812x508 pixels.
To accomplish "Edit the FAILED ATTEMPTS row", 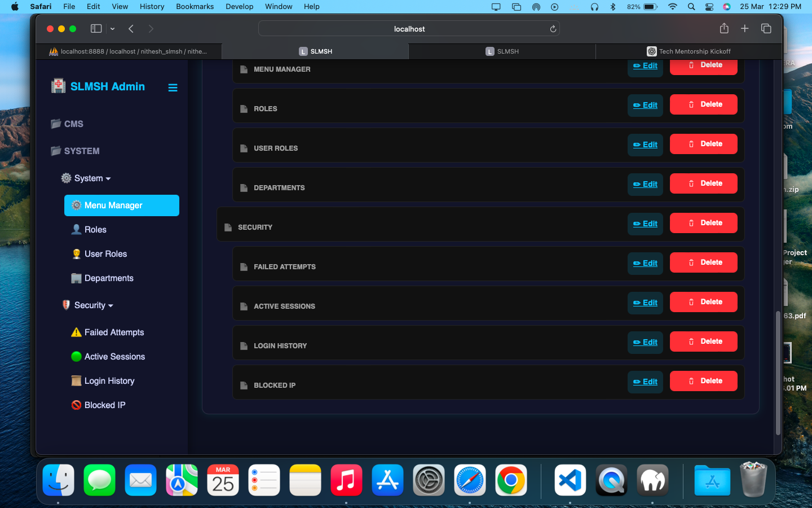I will click(645, 263).
